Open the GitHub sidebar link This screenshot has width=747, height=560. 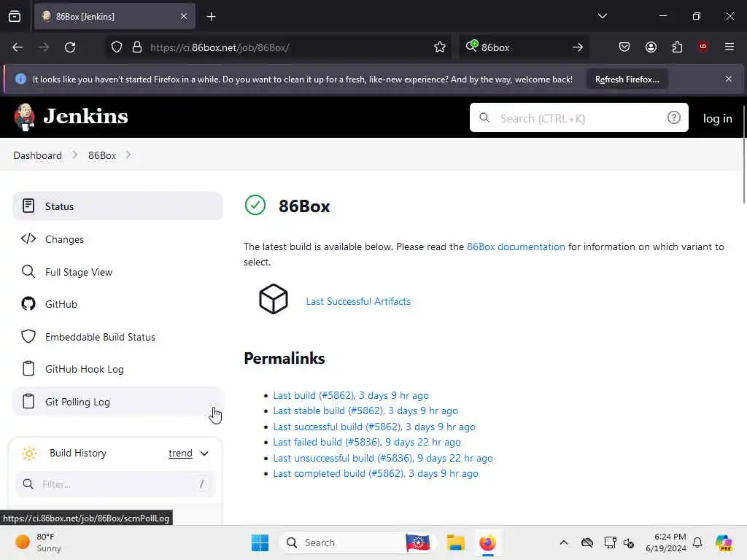click(117, 304)
